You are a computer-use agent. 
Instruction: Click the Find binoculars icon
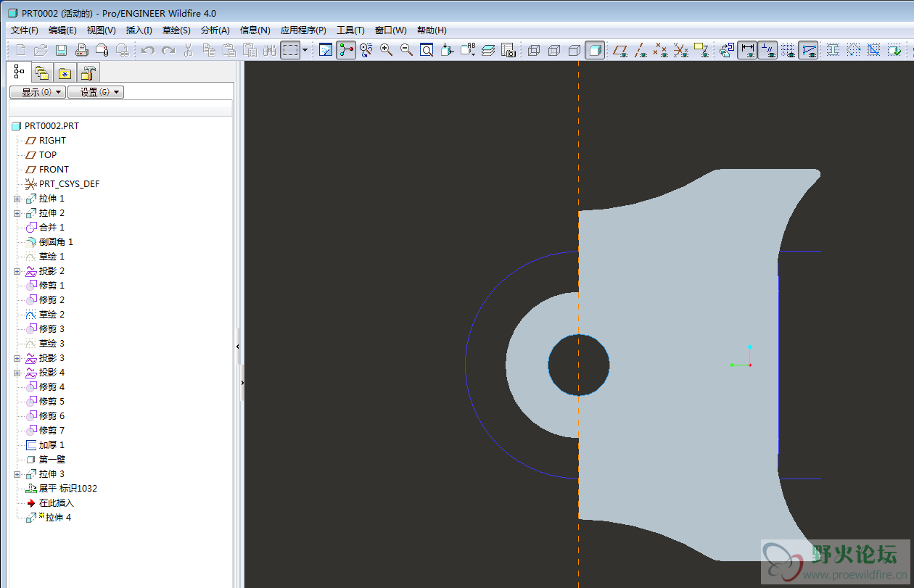tap(270, 50)
